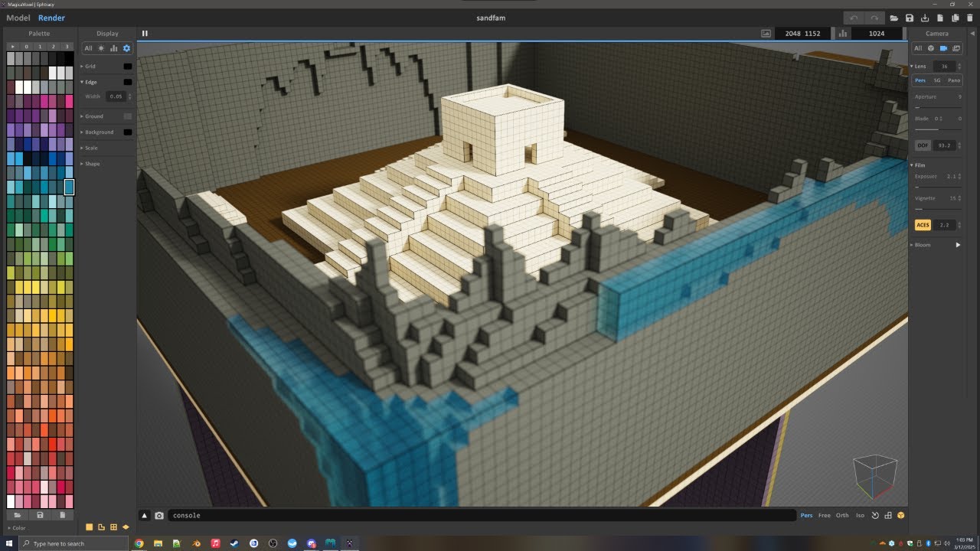Click the redo arrow icon
The image size is (980, 551).
874,18
